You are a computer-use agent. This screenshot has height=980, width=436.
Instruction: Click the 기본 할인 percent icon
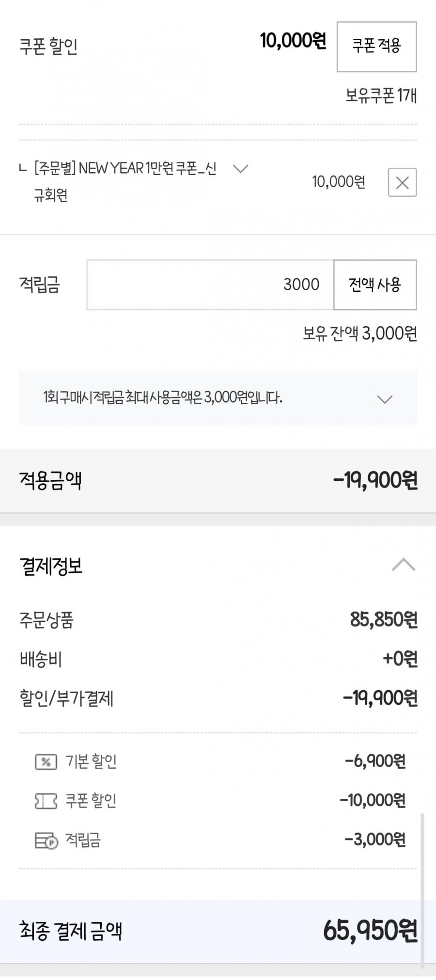[46, 762]
